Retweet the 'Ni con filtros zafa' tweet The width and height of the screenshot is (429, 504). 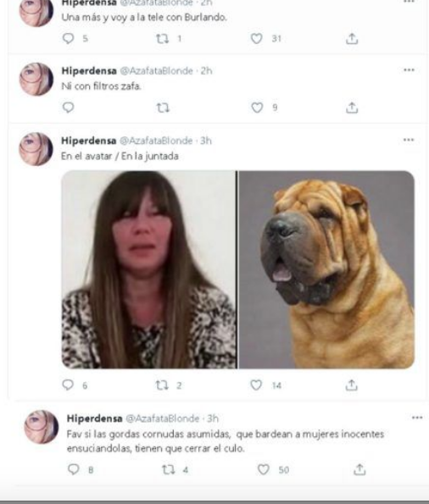click(x=163, y=108)
